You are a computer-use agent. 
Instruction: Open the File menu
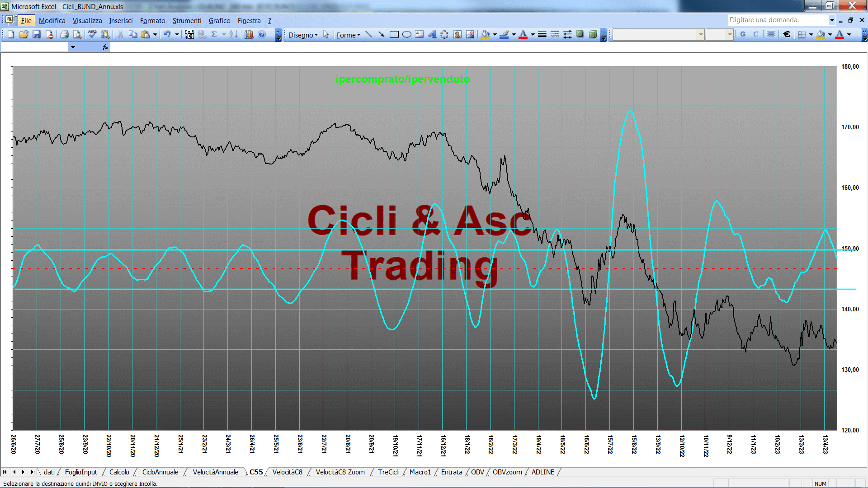tap(26, 21)
